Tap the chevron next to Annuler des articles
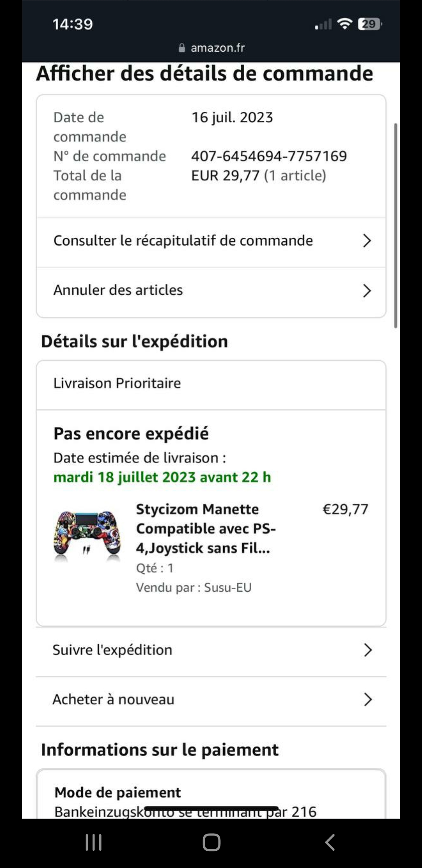This screenshot has width=422, height=868. (x=367, y=291)
